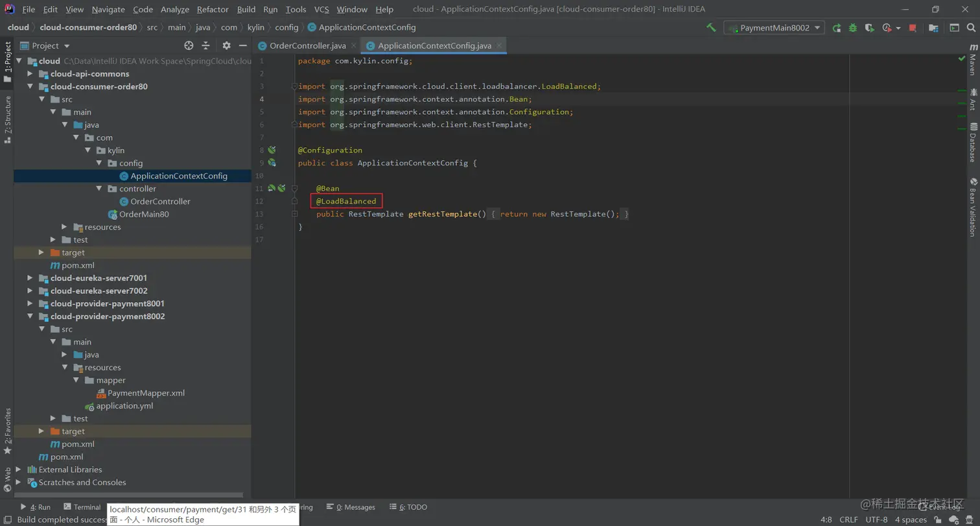This screenshot has width=980, height=526.
Task: Change the 4 spaces indent setting
Action: click(911, 520)
